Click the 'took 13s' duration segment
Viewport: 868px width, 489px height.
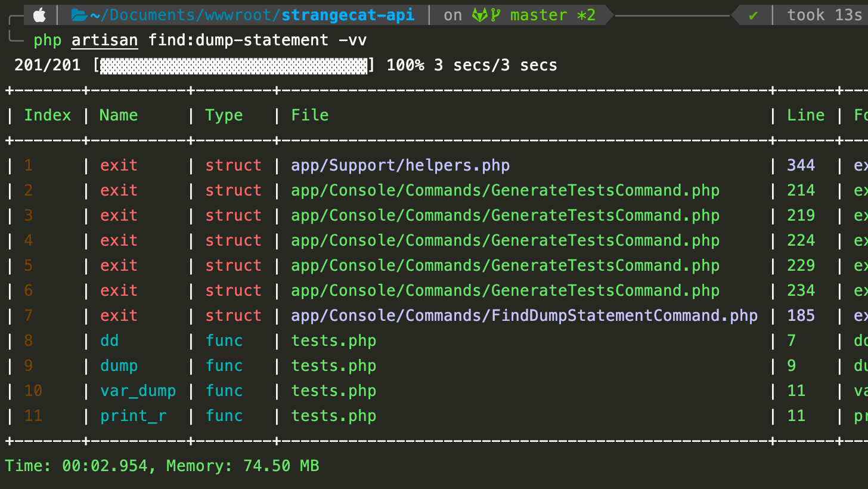[x=824, y=15]
